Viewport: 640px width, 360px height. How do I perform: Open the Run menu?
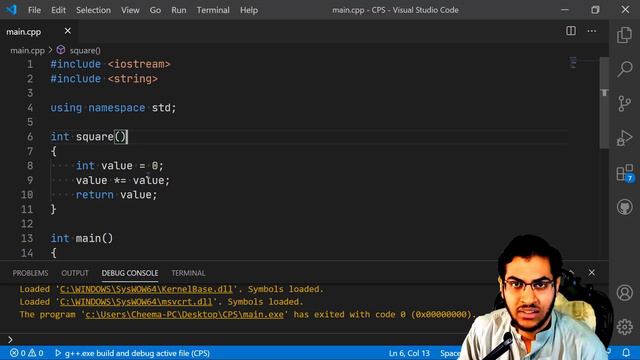(178, 10)
